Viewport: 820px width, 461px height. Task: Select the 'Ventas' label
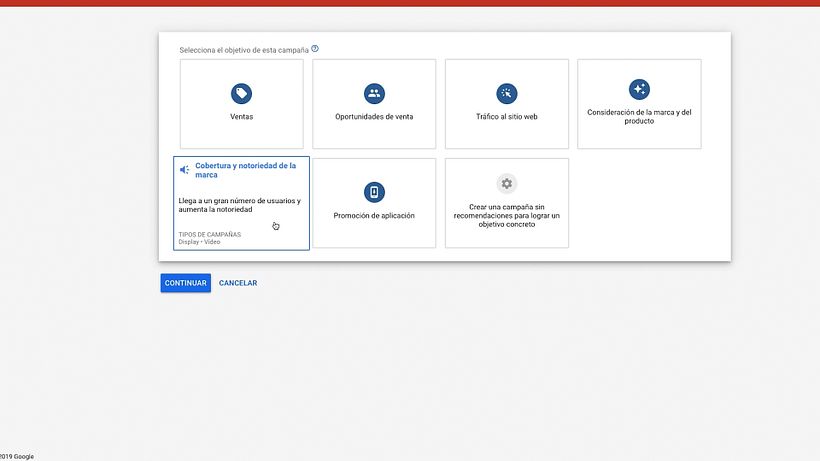point(241,117)
